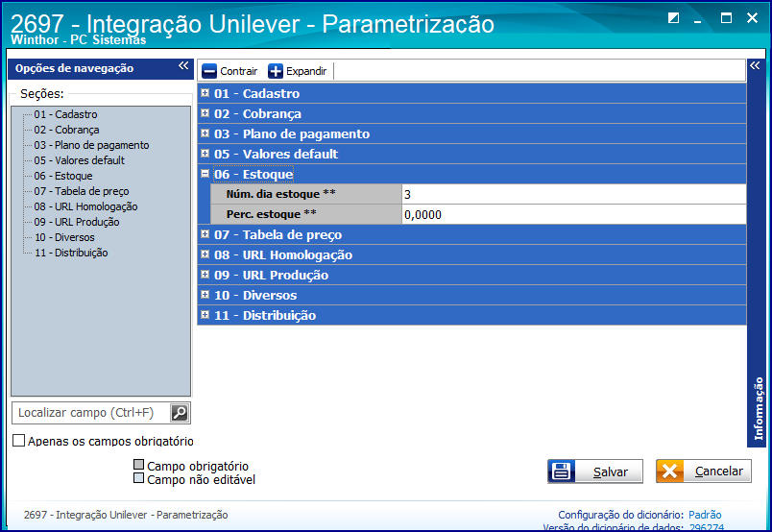
Task: Click the magnifier search field icon
Action: click(180, 413)
